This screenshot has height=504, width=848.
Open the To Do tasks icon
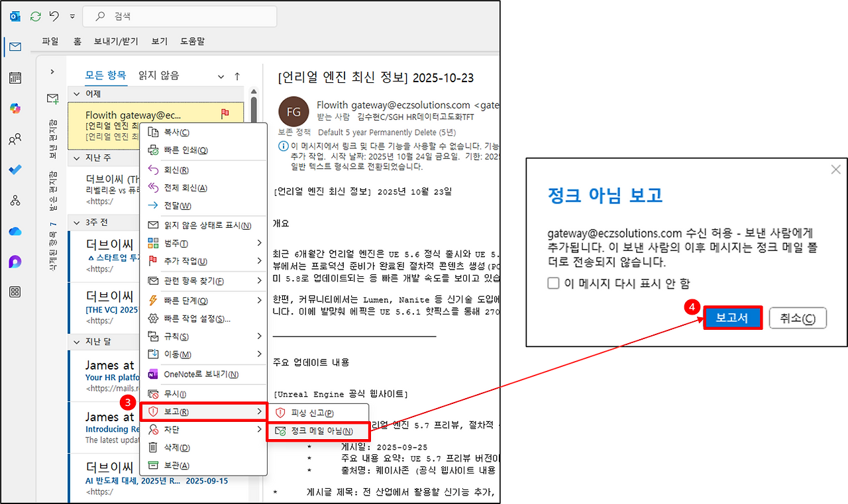15,170
